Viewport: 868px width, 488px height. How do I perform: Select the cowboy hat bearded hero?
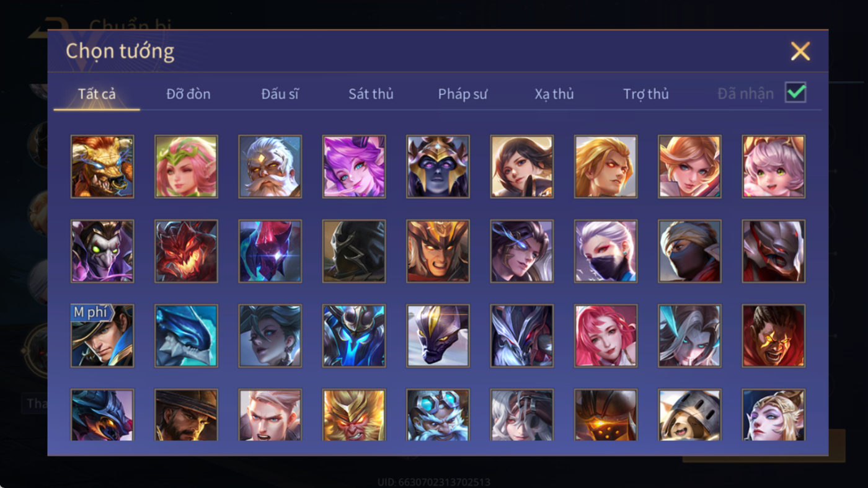(186, 415)
